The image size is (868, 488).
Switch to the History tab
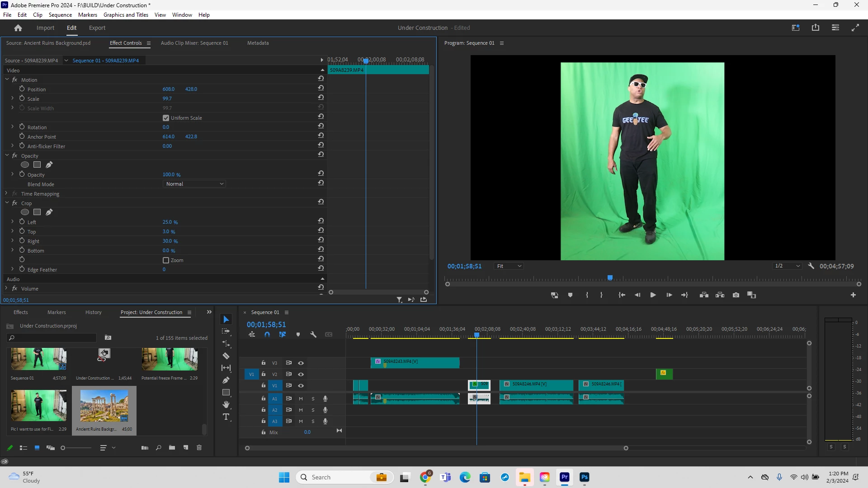pyautogui.click(x=93, y=312)
